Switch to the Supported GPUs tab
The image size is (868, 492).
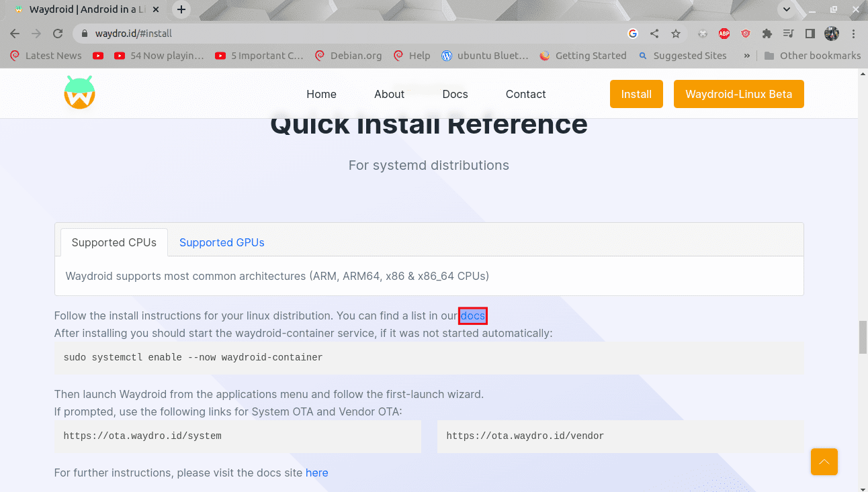pyautogui.click(x=222, y=242)
